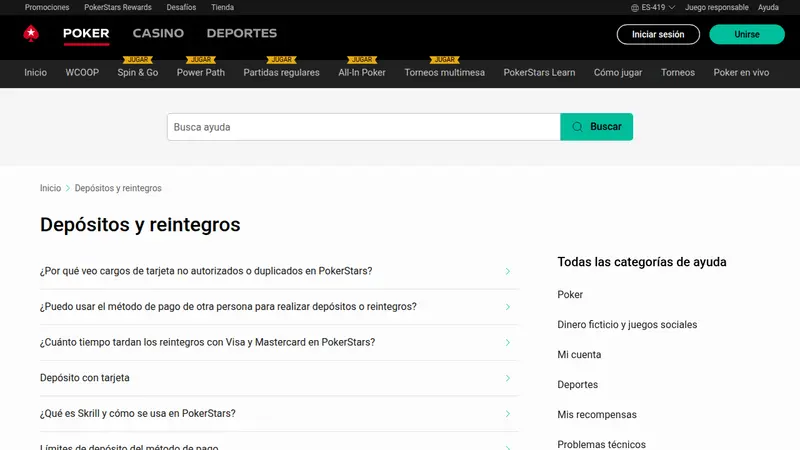
Task: Switch to the CASINO tab
Action: [x=158, y=34]
